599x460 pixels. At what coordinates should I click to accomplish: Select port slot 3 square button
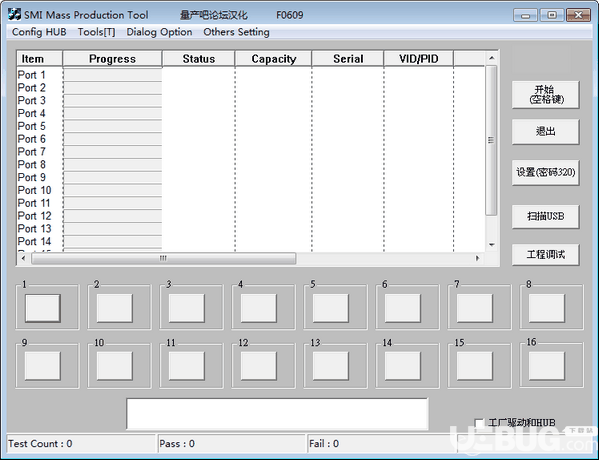point(187,308)
